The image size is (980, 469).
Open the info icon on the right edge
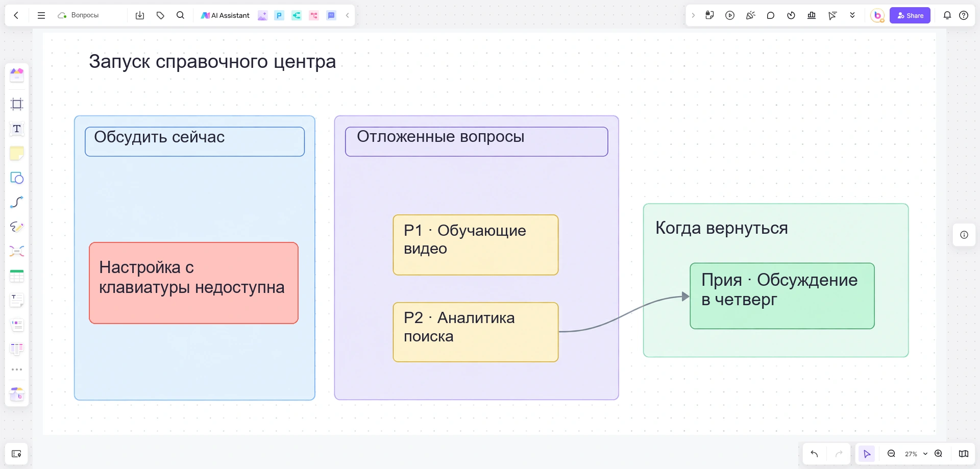tap(964, 235)
